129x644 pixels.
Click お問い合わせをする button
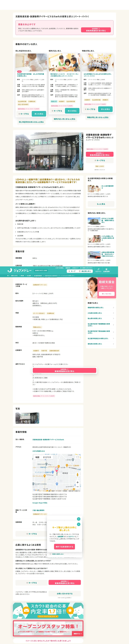point(65,594)
